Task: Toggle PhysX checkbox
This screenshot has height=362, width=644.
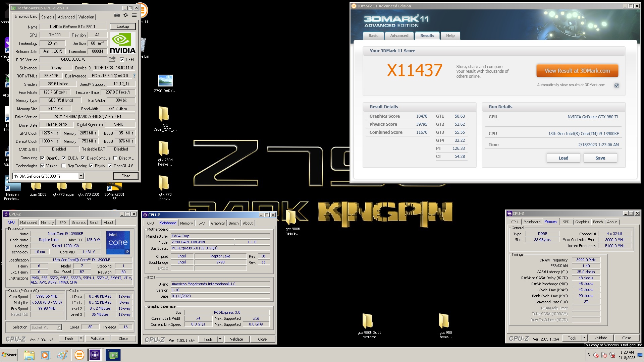Action: (91, 166)
